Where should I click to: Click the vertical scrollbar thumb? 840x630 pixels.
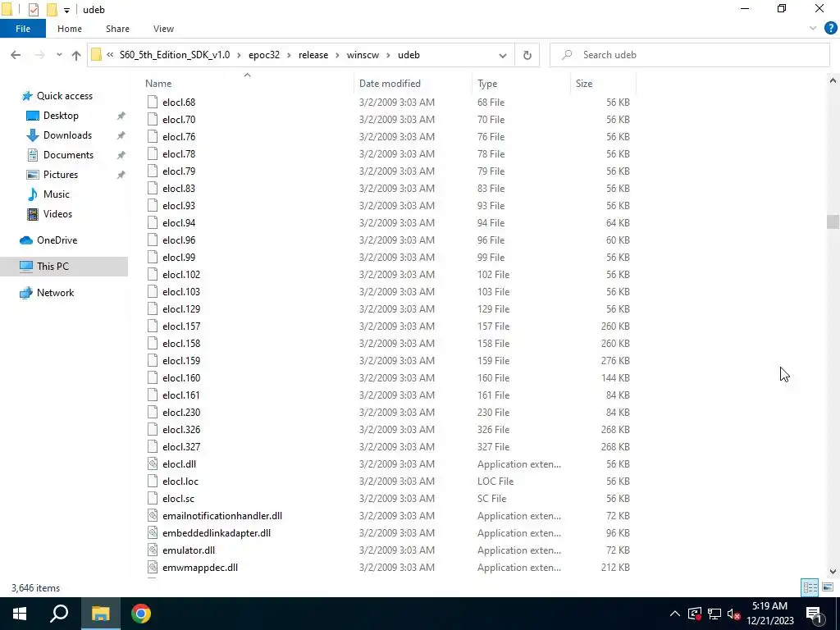(833, 221)
